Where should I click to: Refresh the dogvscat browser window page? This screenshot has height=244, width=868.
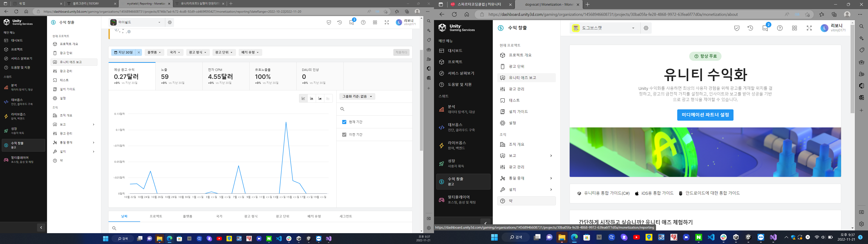click(x=454, y=14)
